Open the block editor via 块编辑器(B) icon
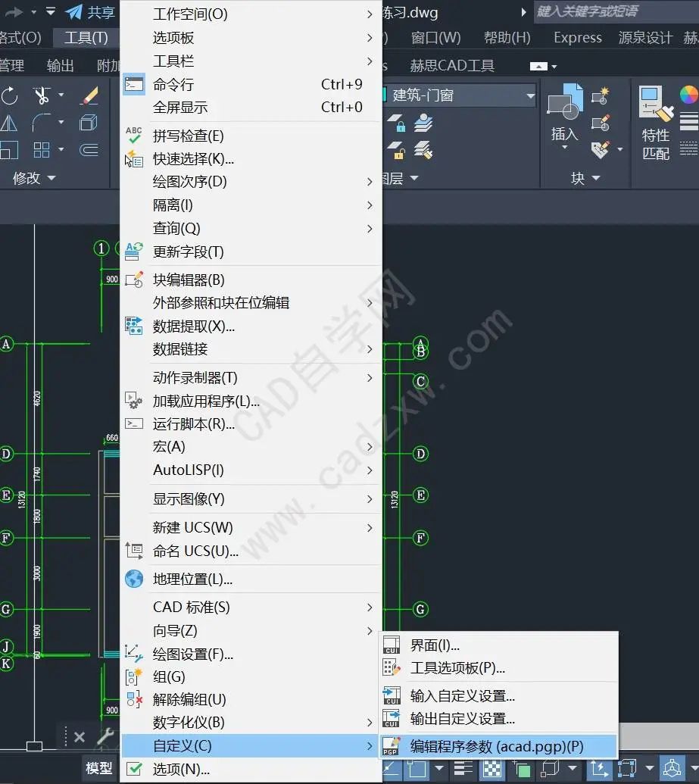The image size is (699, 784). pyautogui.click(x=135, y=280)
